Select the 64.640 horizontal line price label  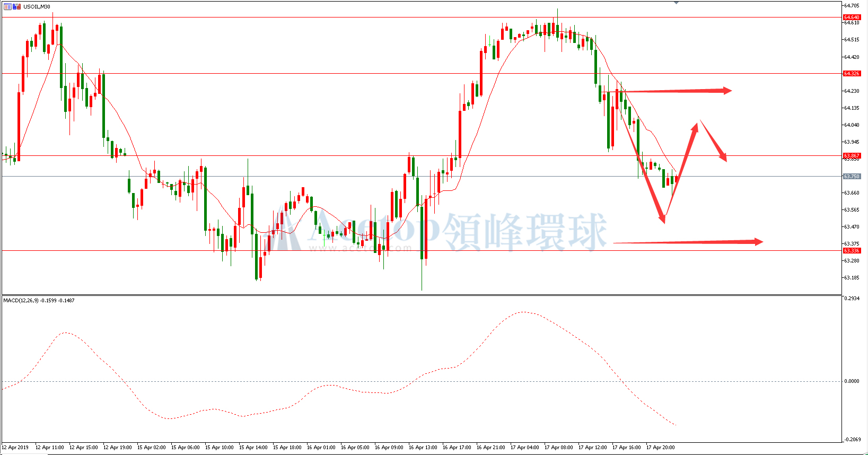click(852, 17)
